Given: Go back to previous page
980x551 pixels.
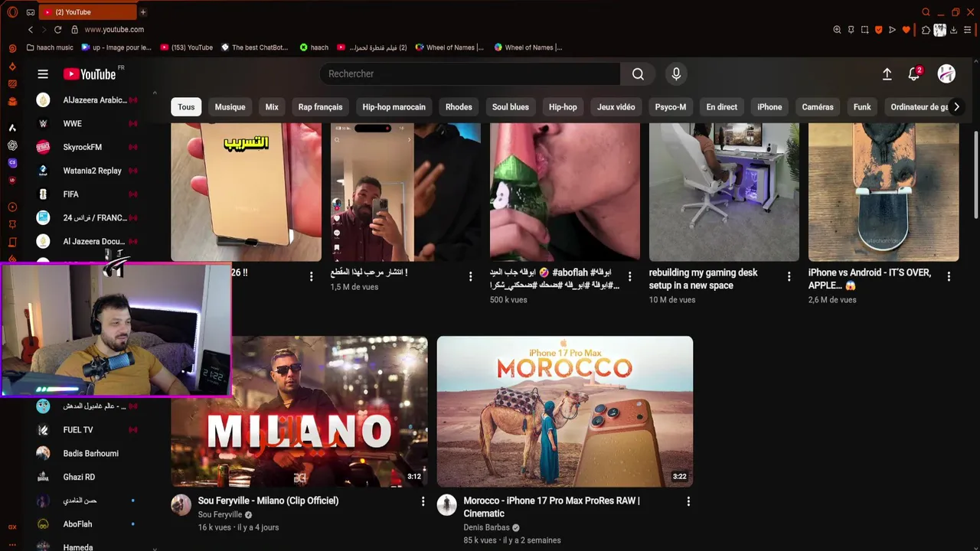Looking at the screenshot, I should (31, 29).
